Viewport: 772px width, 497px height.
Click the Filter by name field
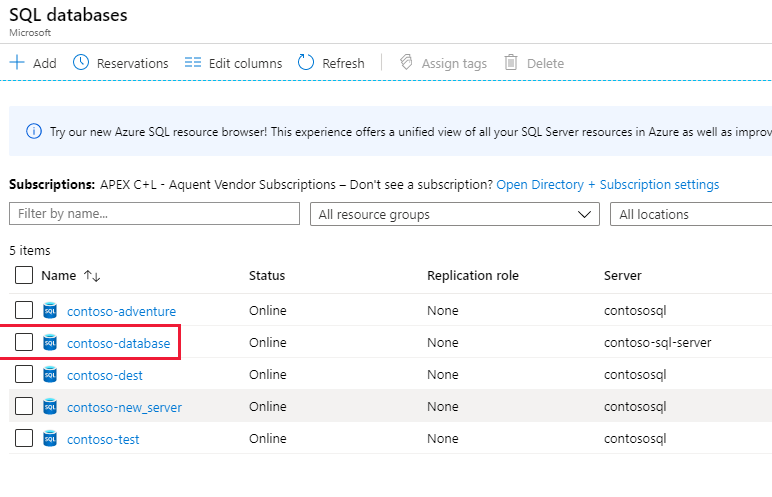click(154, 214)
